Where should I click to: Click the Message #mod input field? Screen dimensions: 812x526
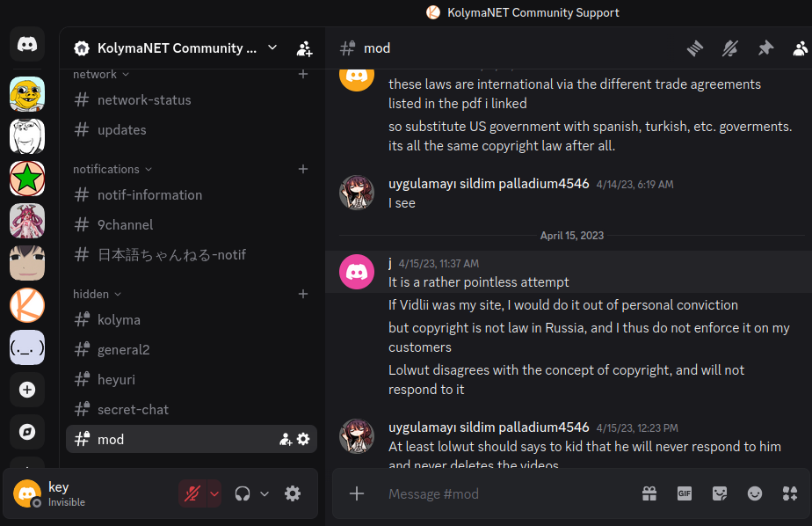[510, 493]
